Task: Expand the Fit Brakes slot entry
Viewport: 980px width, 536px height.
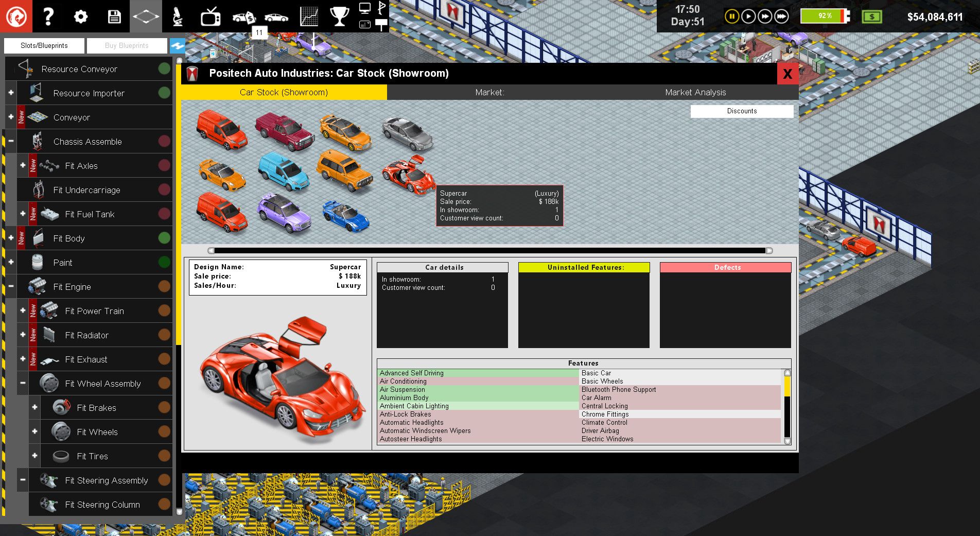Action: pyautogui.click(x=34, y=407)
